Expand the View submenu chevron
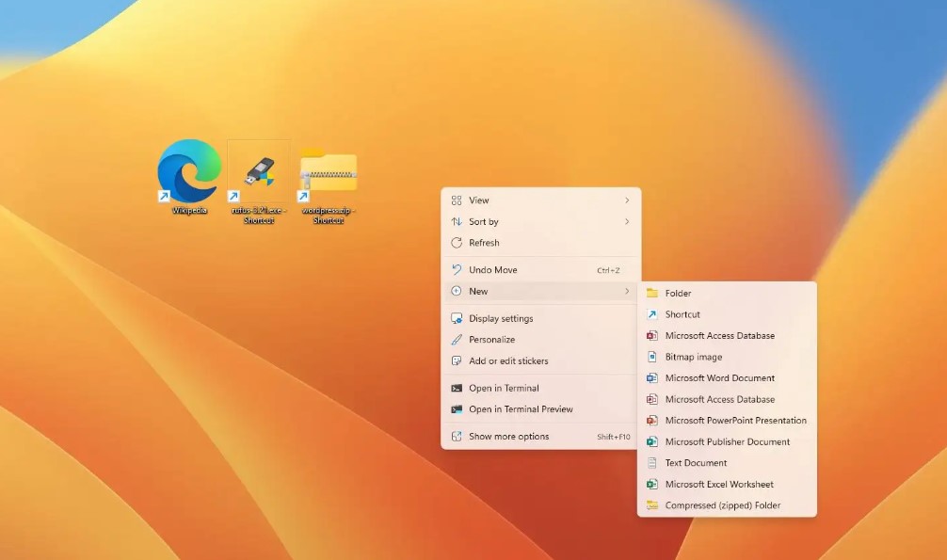947x560 pixels. [x=627, y=200]
